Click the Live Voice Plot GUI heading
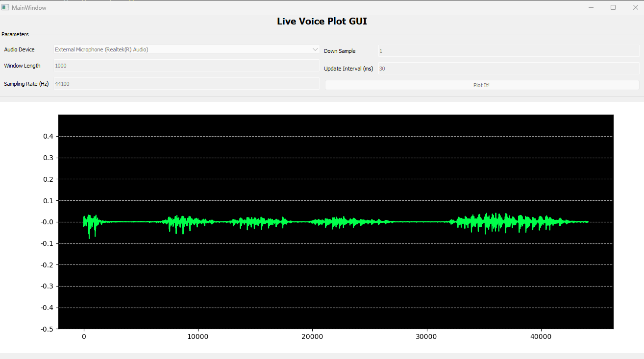Viewport: 644px width, 359px height. [x=322, y=21]
